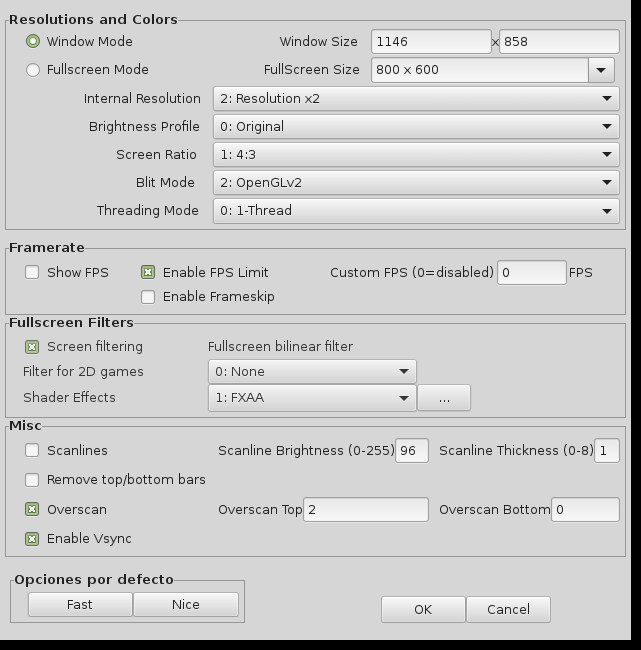Disable the Enable FPS Limit checkbox
The image size is (641, 650).
pyautogui.click(x=148, y=272)
